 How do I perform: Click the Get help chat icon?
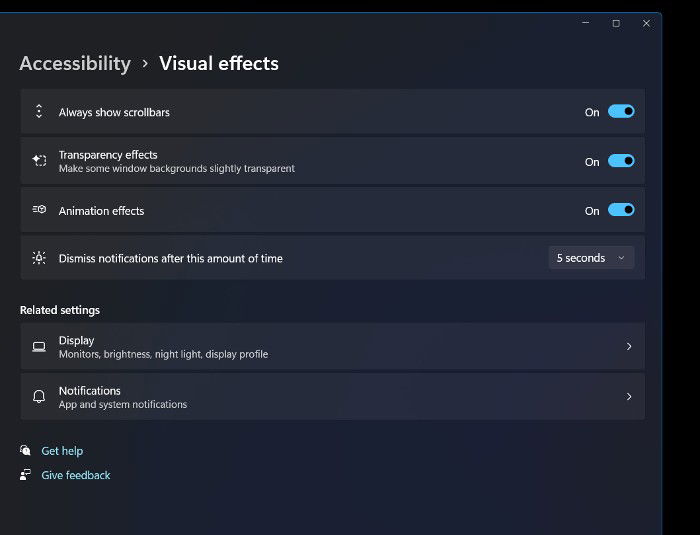pos(25,450)
